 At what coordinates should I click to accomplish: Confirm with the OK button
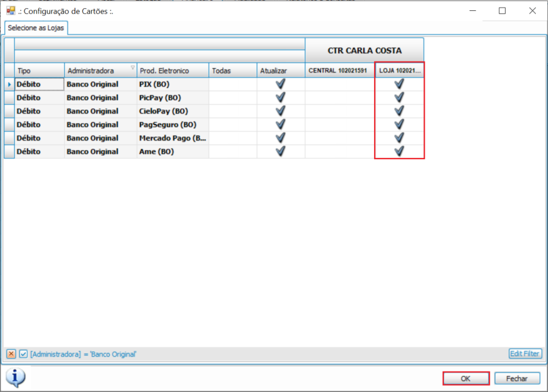coord(466,379)
